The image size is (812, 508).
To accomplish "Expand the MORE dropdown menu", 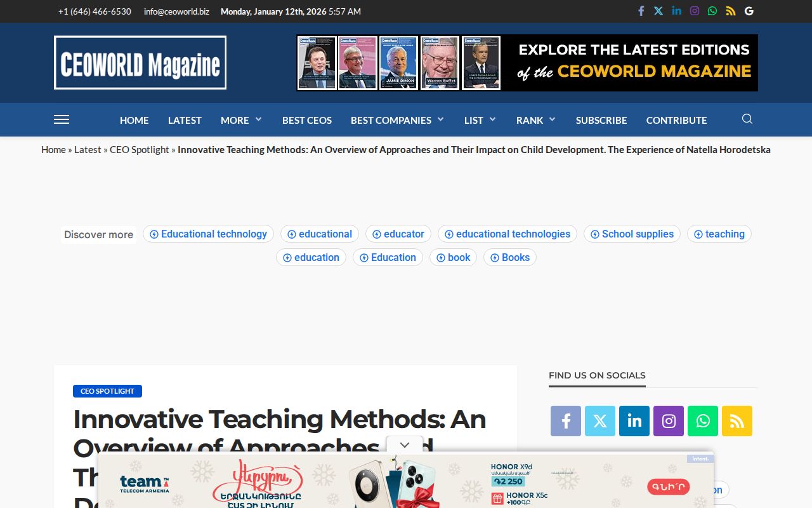I will coord(241,120).
